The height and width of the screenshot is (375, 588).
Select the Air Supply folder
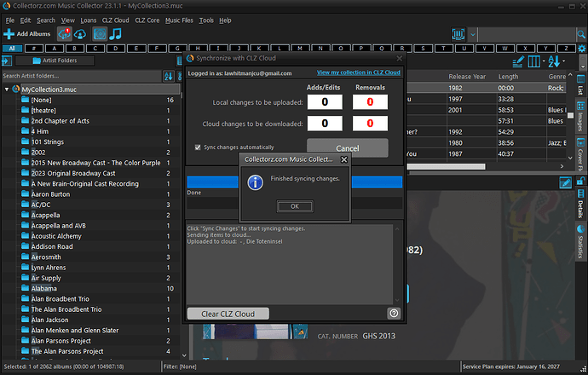click(x=46, y=278)
